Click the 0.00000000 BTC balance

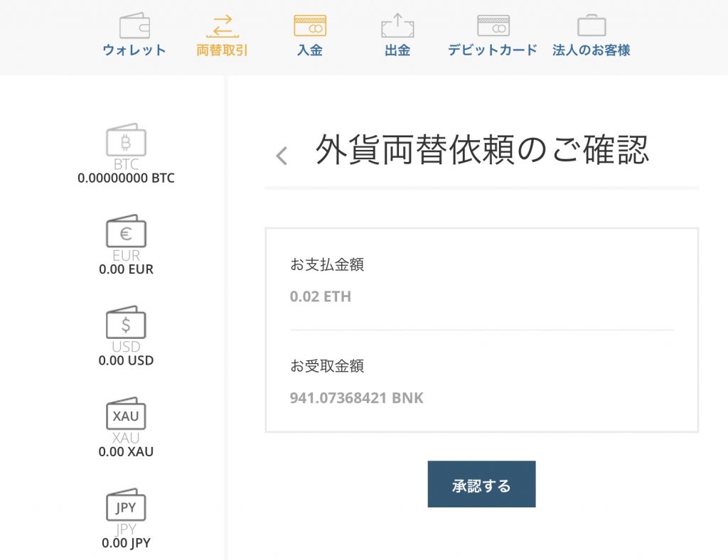(126, 178)
